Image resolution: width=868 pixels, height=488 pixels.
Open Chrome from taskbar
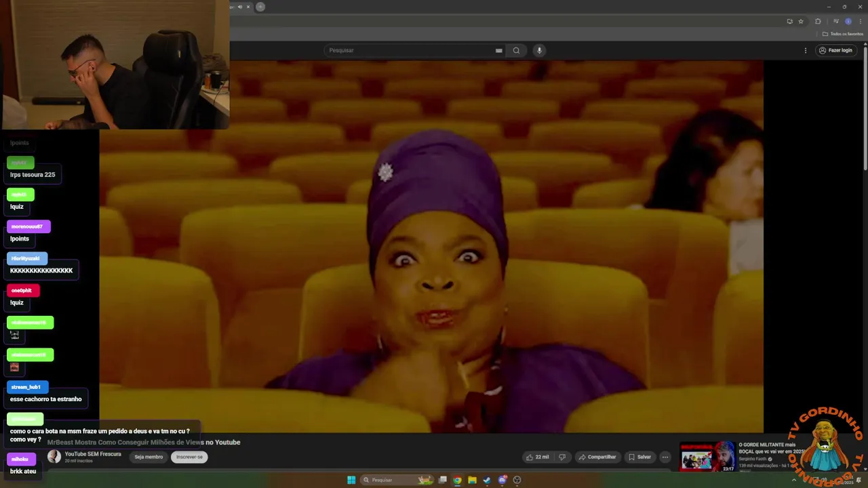tap(458, 480)
